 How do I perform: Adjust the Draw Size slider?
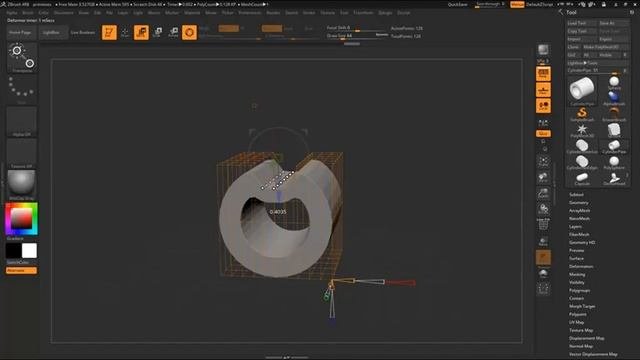click(357, 36)
